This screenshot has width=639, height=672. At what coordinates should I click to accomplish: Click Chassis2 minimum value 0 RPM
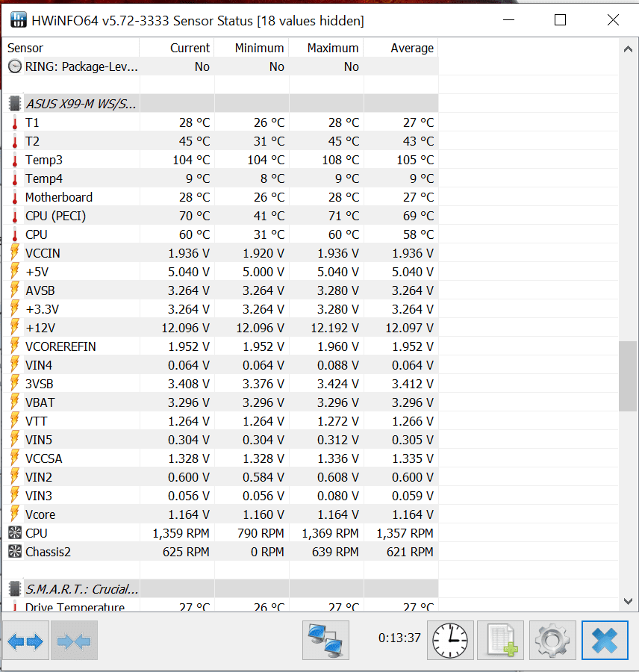[267, 552]
